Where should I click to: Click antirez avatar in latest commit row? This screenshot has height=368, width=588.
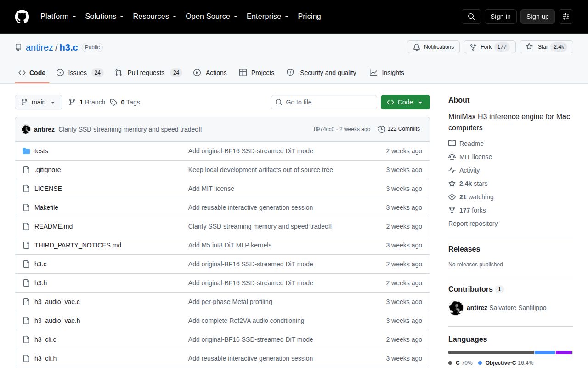pos(26,129)
